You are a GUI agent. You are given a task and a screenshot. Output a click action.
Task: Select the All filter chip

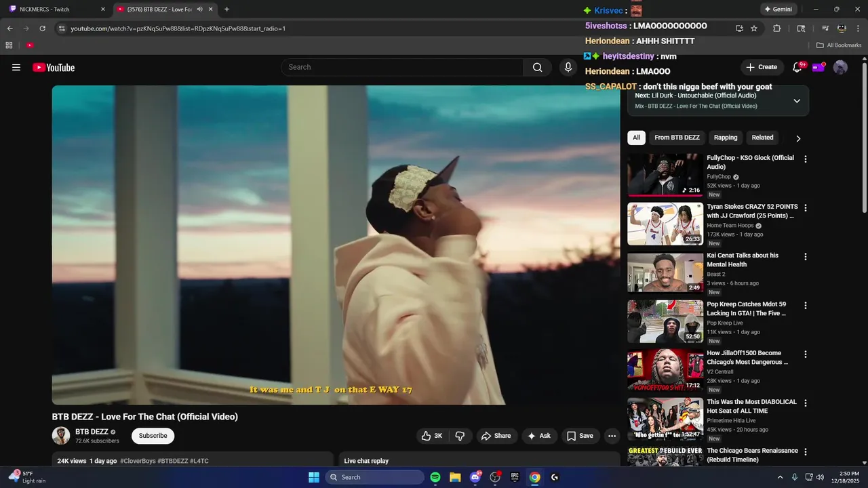(636, 138)
